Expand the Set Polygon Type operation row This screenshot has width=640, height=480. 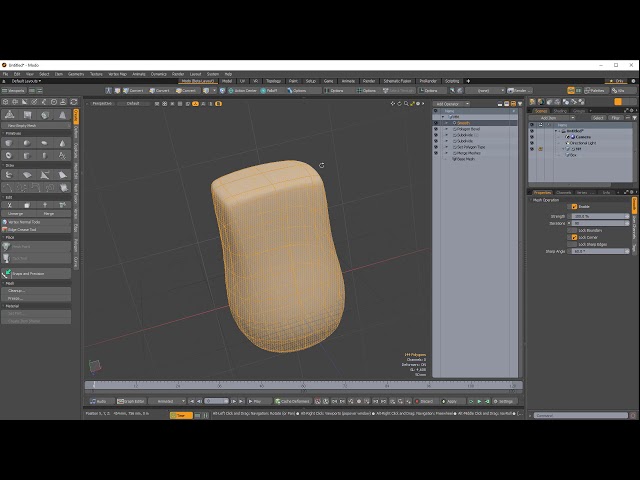point(446,147)
